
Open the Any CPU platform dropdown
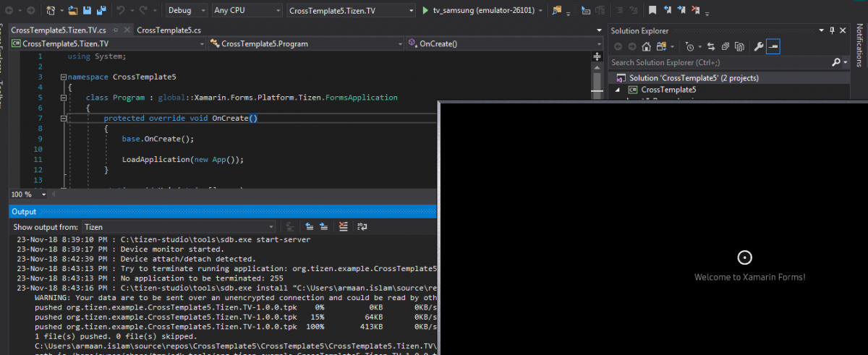coord(247,10)
